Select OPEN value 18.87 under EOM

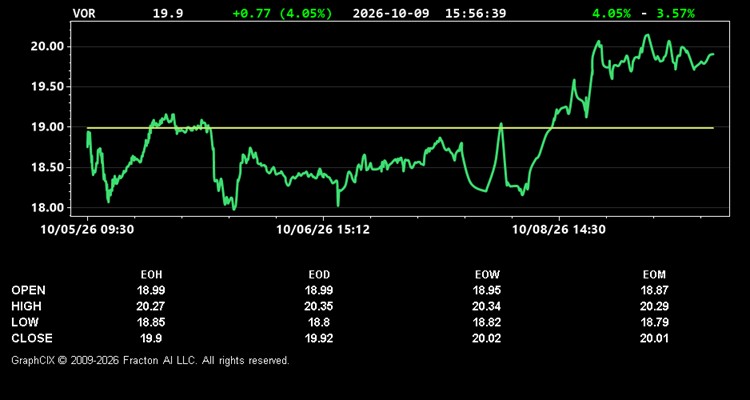654,290
